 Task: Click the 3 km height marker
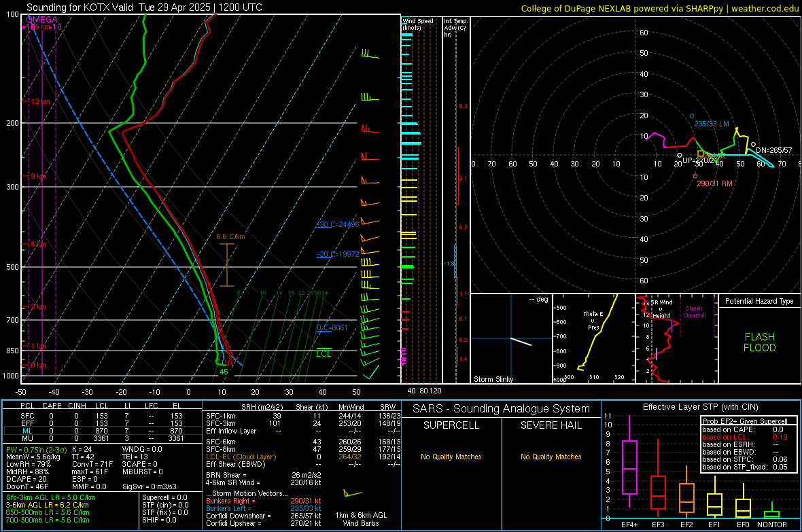coord(38,306)
